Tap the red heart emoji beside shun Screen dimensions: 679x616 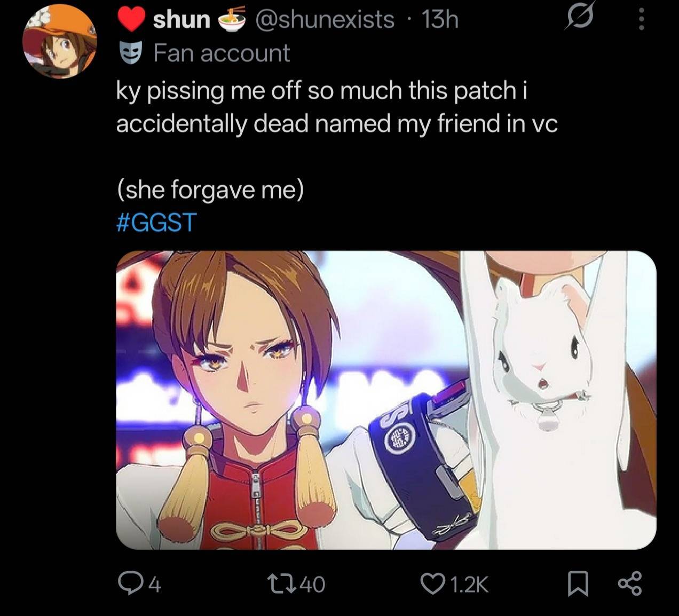coord(131,20)
